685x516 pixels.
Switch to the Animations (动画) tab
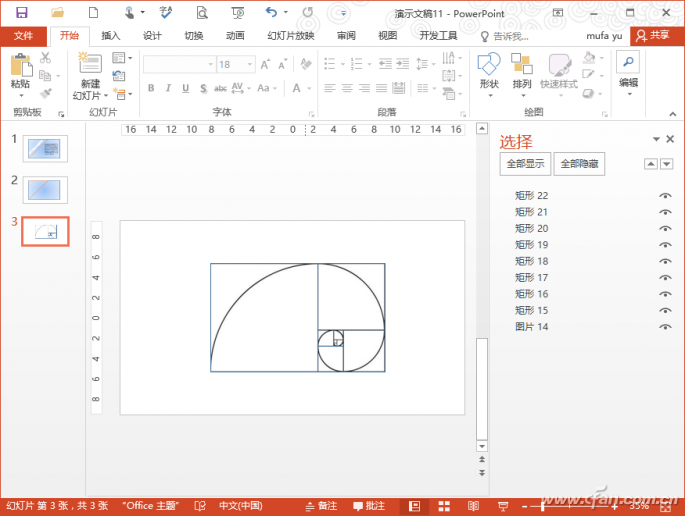click(235, 36)
